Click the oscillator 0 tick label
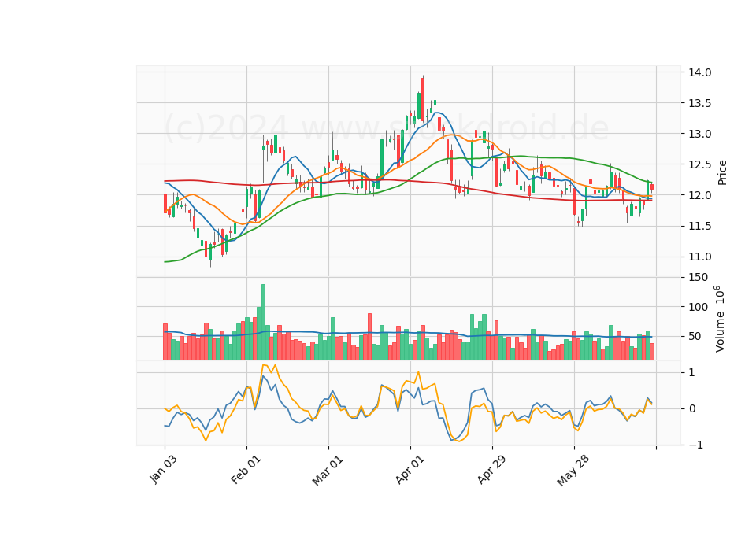 (692, 408)
